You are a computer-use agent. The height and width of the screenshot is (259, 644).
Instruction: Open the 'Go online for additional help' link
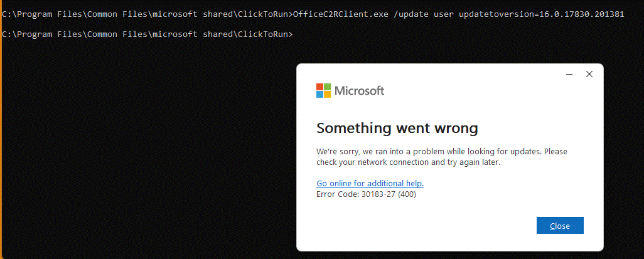pyautogui.click(x=370, y=183)
